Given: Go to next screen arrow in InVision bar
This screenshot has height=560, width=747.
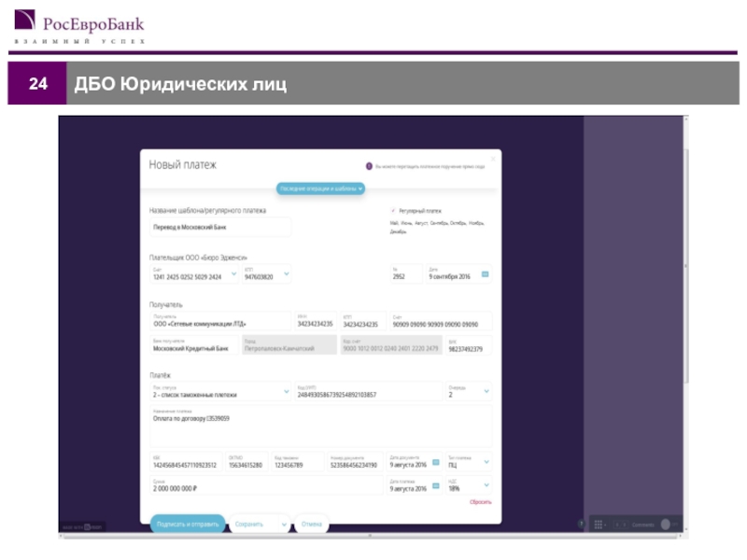Looking at the screenshot, I should click(x=625, y=525).
